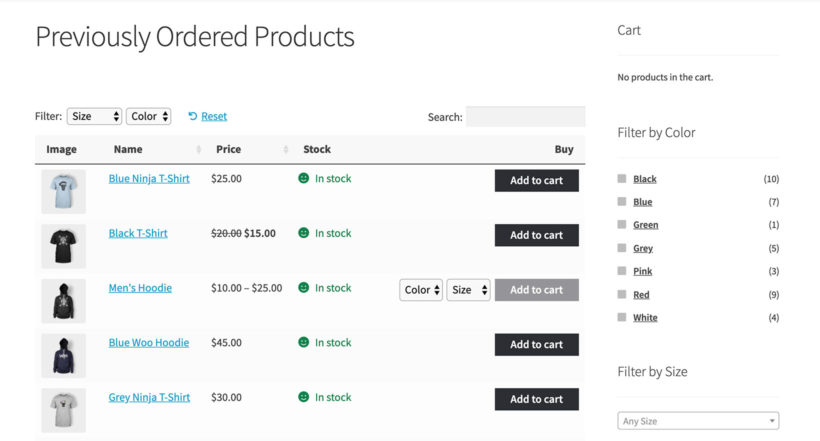Add Black T-Shirt to cart
This screenshot has width=820, height=441.
click(537, 235)
